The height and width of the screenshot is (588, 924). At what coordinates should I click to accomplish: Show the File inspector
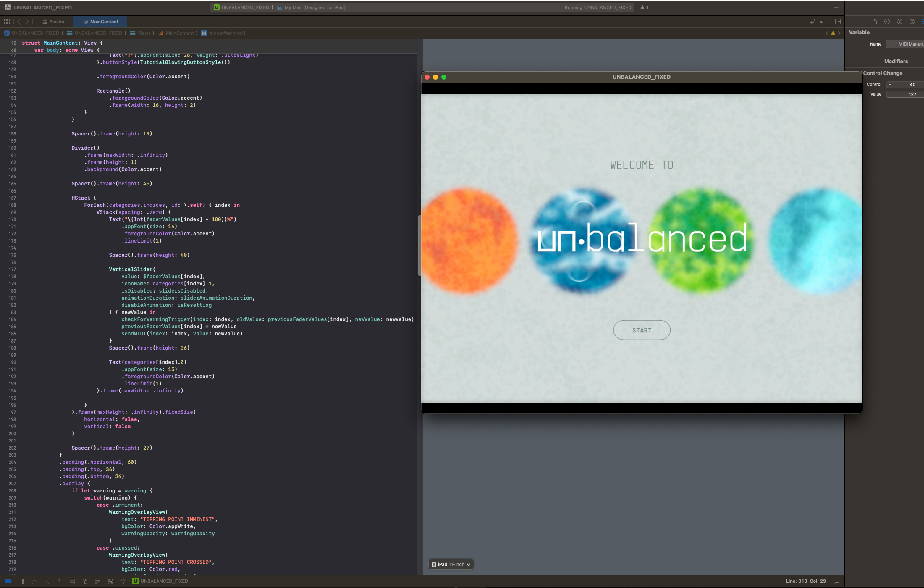pos(874,21)
